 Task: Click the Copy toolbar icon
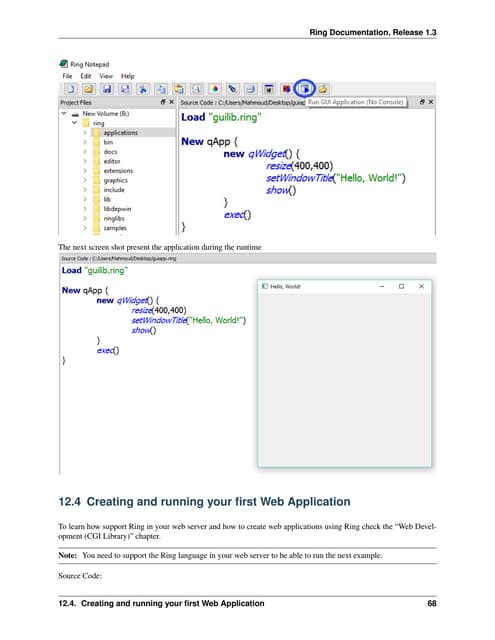pos(161,89)
